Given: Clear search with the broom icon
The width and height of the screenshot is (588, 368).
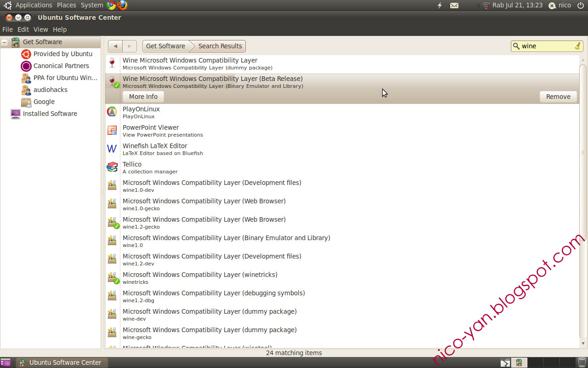Looking at the screenshot, I should pos(577,46).
